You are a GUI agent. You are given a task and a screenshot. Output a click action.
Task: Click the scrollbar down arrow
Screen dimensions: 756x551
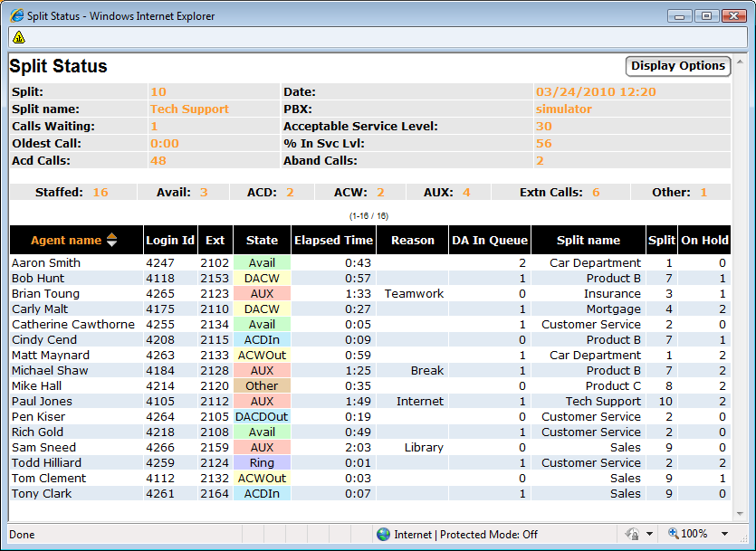click(740, 514)
